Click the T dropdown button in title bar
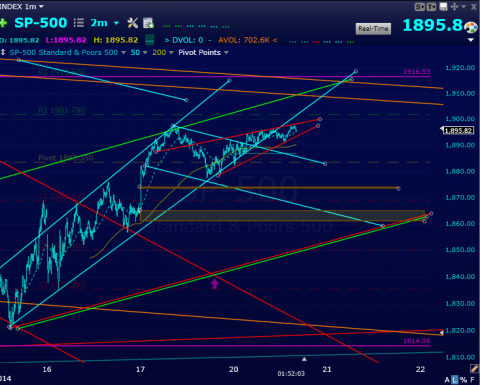The width and height of the screenshot is (480, 385). point(431,6)
